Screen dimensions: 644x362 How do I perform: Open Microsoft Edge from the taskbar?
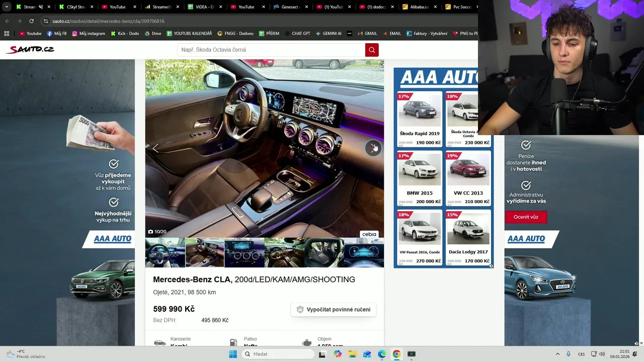382,354
